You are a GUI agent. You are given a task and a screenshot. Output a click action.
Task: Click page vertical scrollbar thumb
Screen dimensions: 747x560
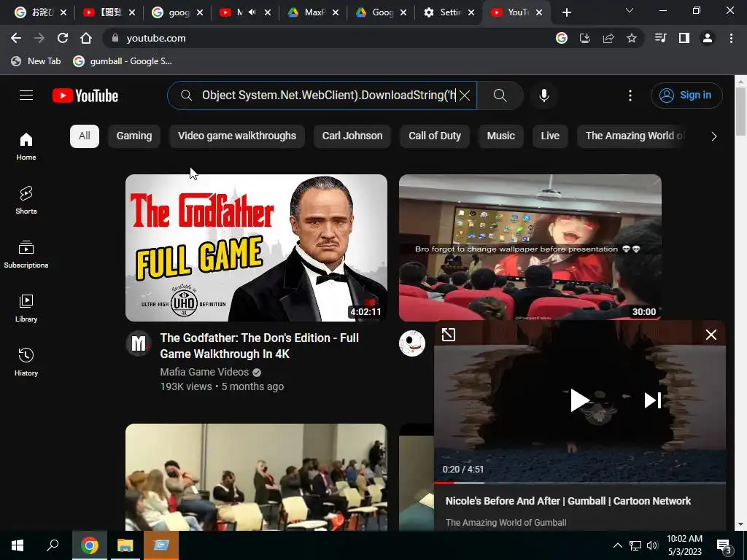740,112
